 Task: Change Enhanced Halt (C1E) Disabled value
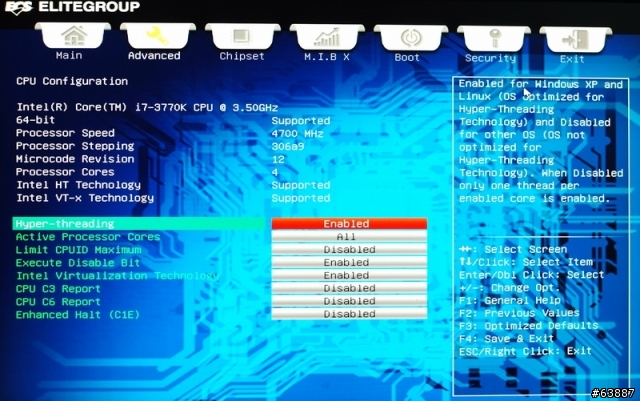pos(349,314)
